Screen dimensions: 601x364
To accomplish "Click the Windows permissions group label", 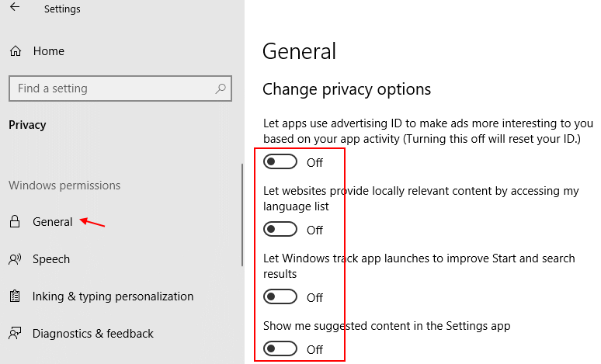I will 64,185.
